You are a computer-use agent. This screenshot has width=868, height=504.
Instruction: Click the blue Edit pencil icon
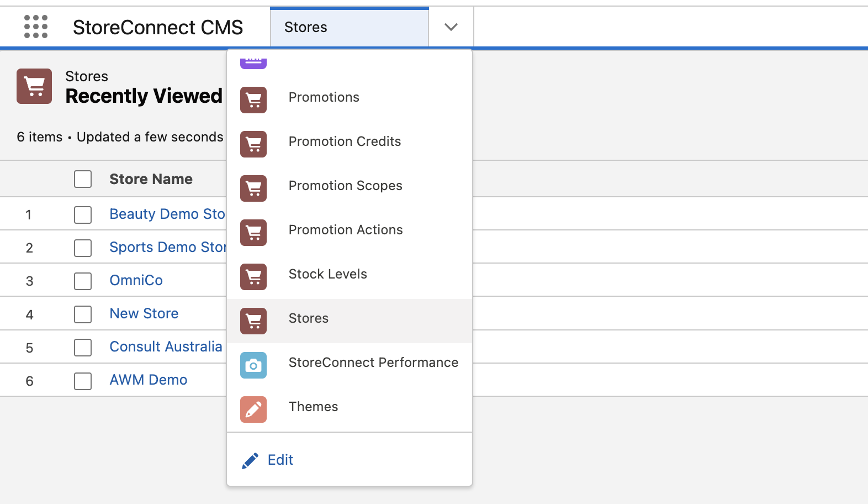coord(250,460)
